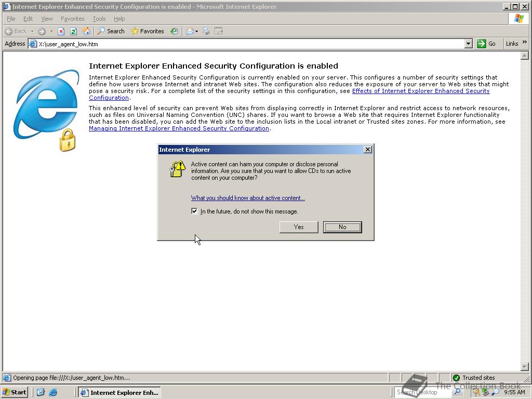532x399 pixels.
Task: Click the Links toolbar label
Action: pyautogui.click(x=512, y=44)
